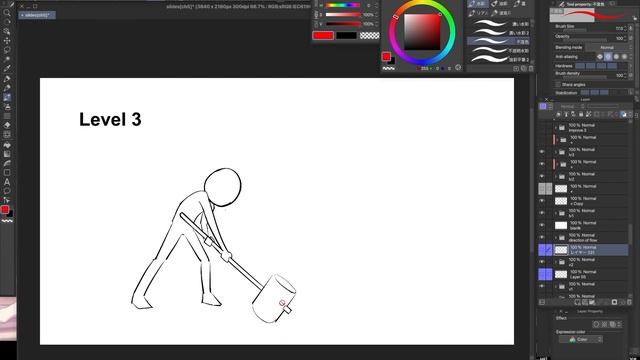Viewport: 640px width, 360px height.
Task: Select the Figure curve tool
Action: [7, 164]
